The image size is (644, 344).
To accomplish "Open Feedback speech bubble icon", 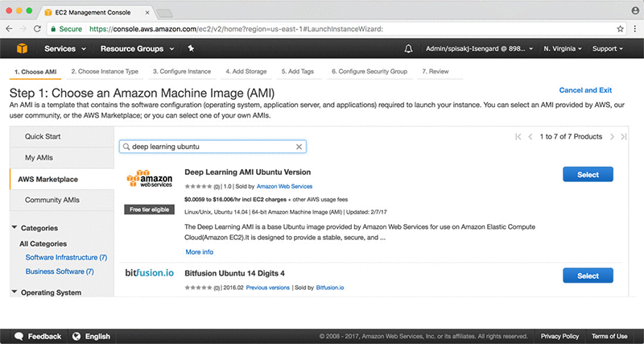I will [19, 336].
